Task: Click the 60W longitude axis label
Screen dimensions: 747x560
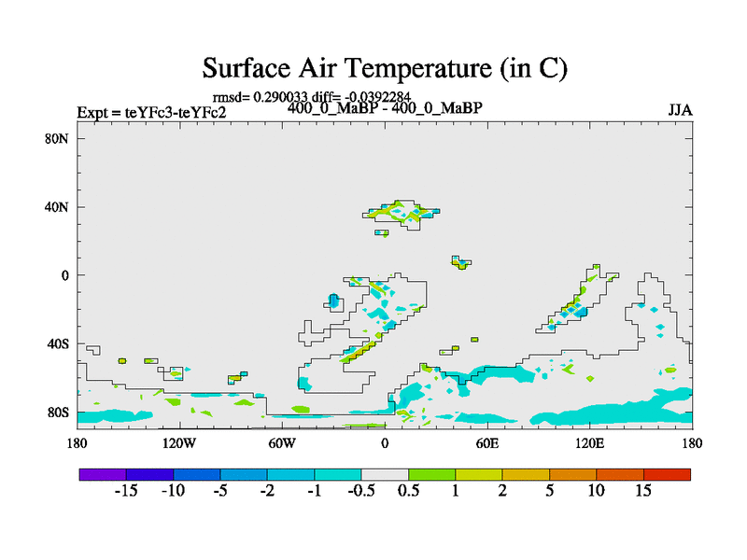Action: click(x=282, y=442)
